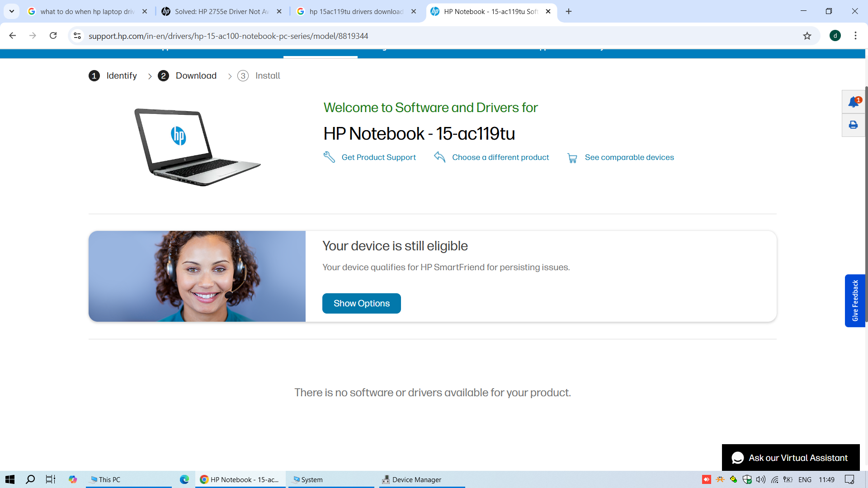This screenshot has height=488, width=868.
Task: Click the Show Options button
Action: coord(361,303)
